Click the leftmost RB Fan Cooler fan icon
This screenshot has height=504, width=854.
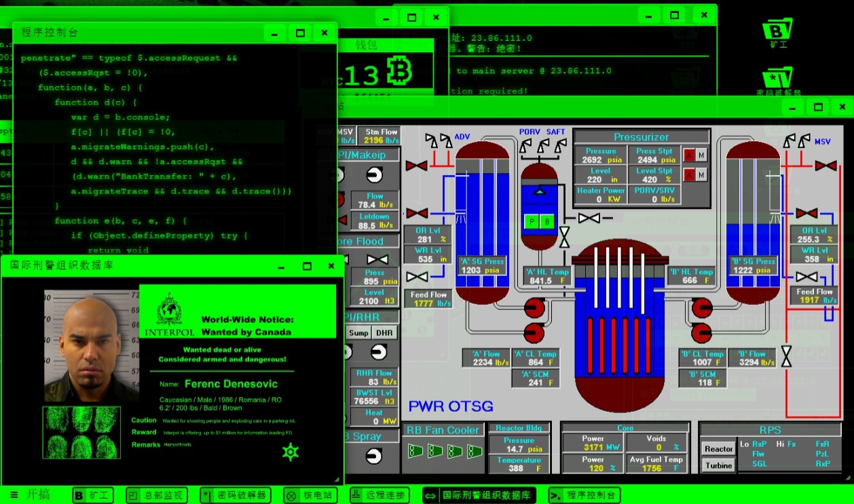[415, 451]
